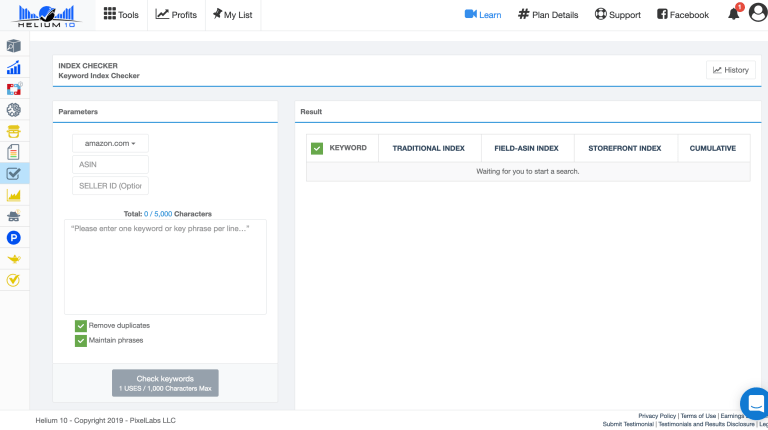Viewport: 768px width, 430px height.
Task: Click the Waiting for you to start text
Action: click(528, 171)
